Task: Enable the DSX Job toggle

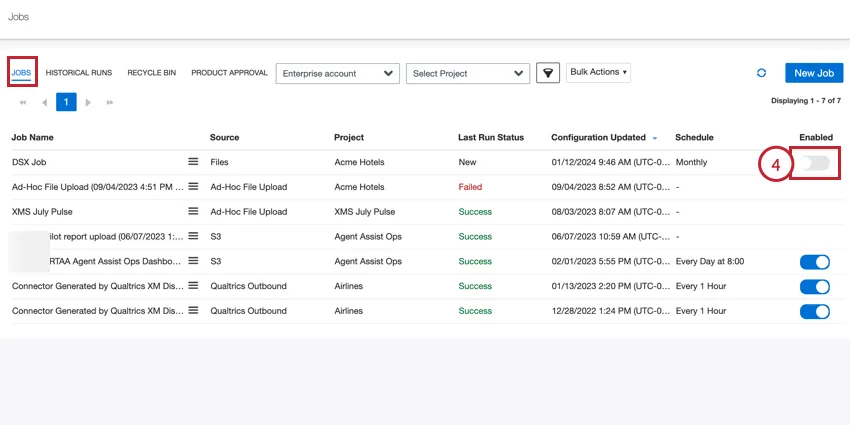Action: point(814,162)
